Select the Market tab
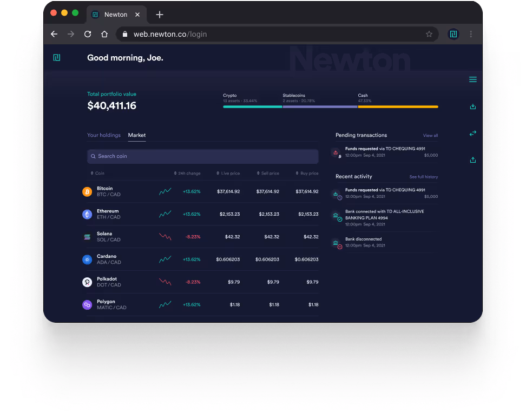Image resolution: width=526 pixels, height=420 pixels. [x=137, y=135]
